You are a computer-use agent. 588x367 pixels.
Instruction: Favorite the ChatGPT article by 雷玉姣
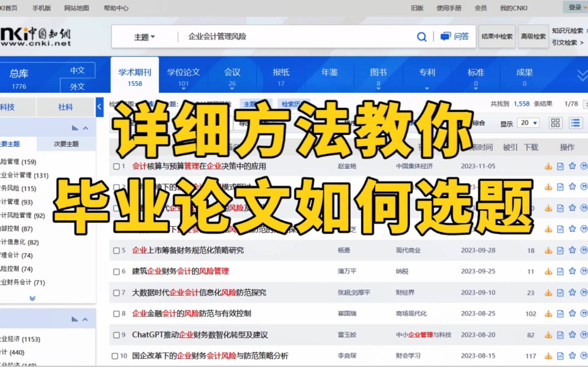[572, 334]
